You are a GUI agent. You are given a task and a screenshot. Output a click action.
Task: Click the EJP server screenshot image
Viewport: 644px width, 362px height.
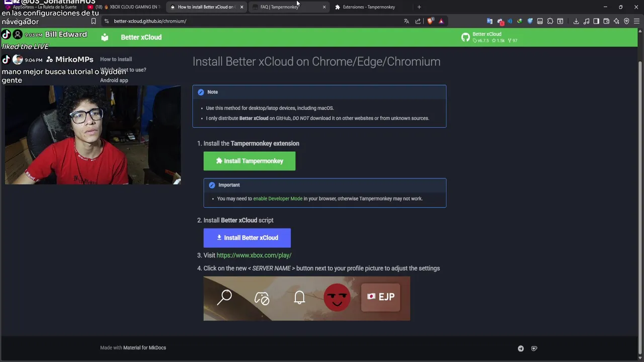pyautogui.click(x=307, y=299)
